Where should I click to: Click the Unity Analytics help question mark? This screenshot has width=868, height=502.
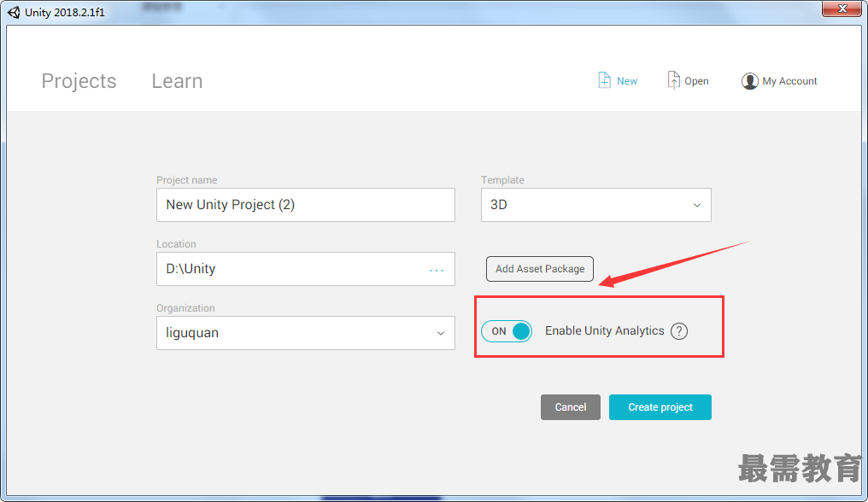678,331
